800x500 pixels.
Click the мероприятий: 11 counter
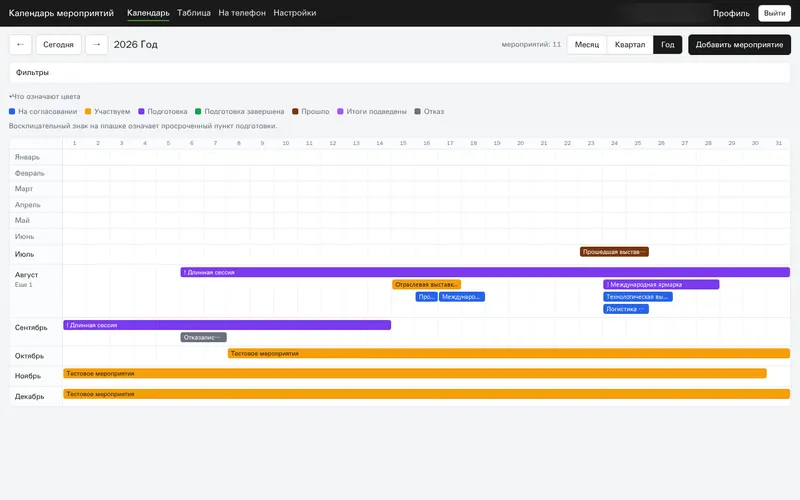tap(531, 44)
